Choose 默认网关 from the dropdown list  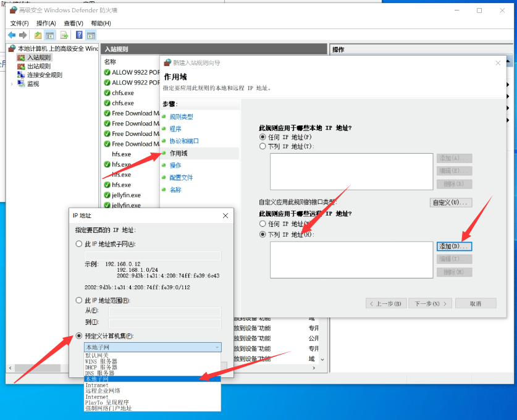(153, 355)
